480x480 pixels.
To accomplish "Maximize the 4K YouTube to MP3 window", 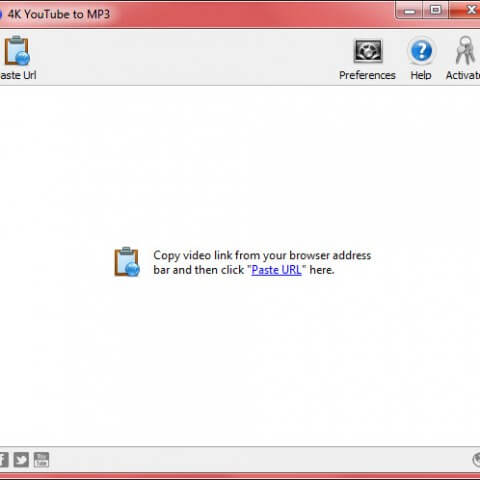I will pos(436,11).
